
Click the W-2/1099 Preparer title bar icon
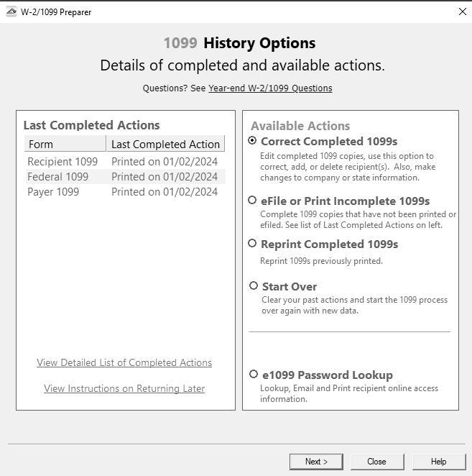(11, 12)
